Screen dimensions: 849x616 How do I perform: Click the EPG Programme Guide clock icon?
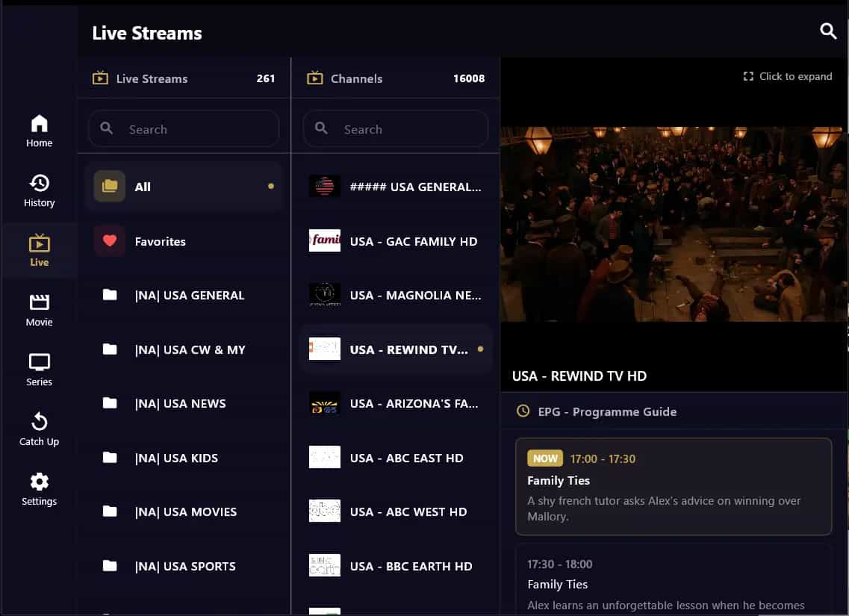[x=523, y=411]
